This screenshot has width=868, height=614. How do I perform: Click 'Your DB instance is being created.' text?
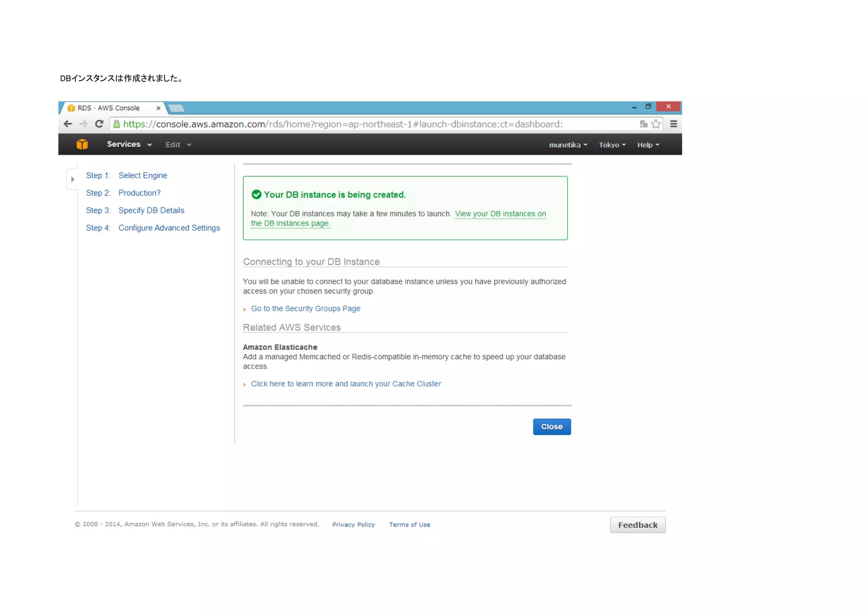tap(335, 195)
